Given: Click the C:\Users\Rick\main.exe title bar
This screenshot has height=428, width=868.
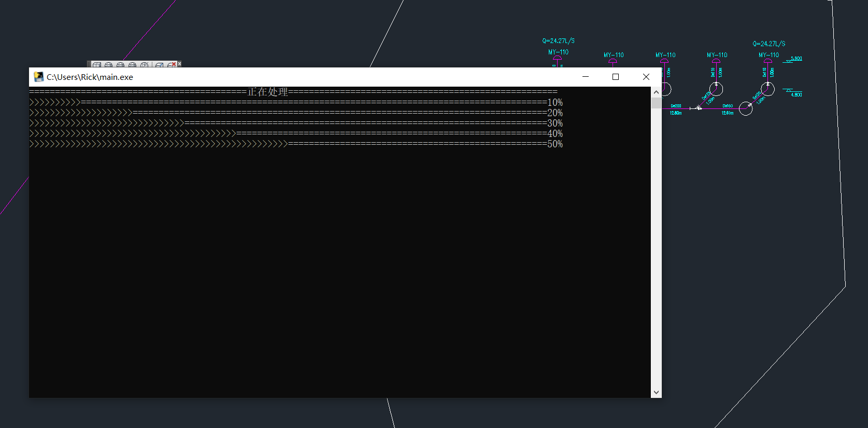Looking at the screenshot, I should 311,77.
